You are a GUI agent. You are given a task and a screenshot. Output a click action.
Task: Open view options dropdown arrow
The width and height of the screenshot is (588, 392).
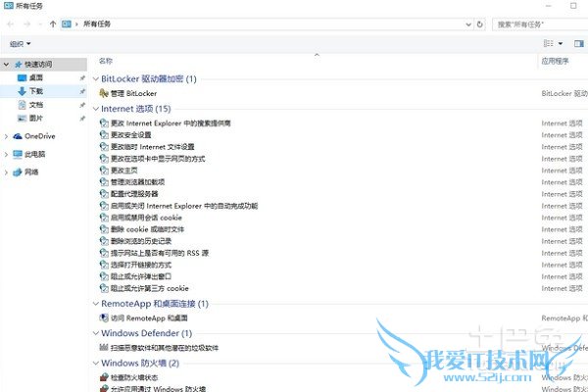point(561,44)
